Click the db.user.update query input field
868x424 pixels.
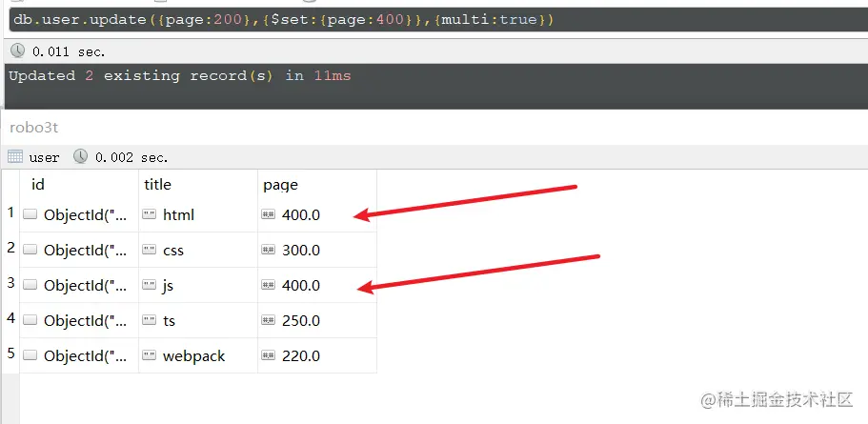tap(438, 20)
